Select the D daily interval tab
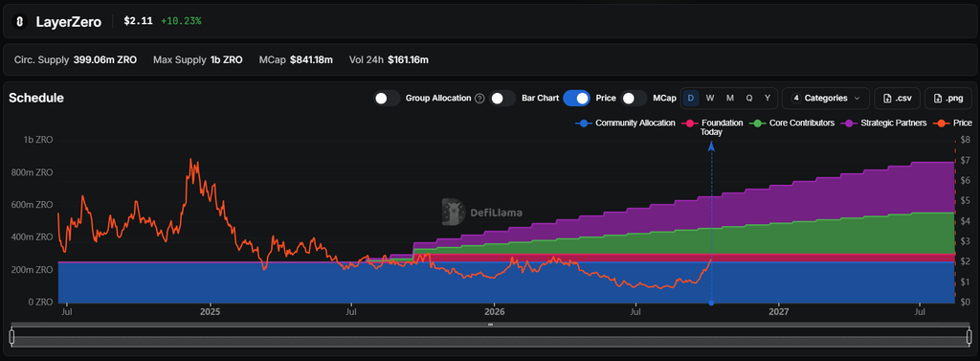The width and height of the screenshot is (980, 361). pos(691,99)
